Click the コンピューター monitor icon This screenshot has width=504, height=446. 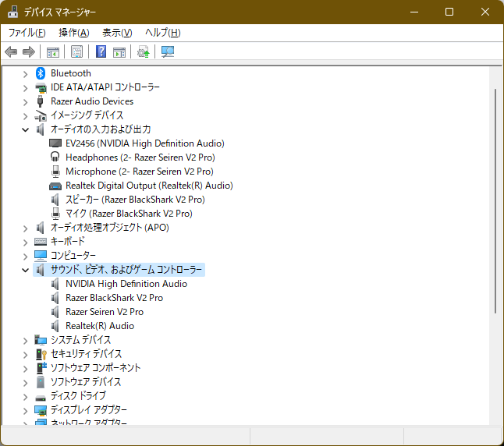pos(41,256)
